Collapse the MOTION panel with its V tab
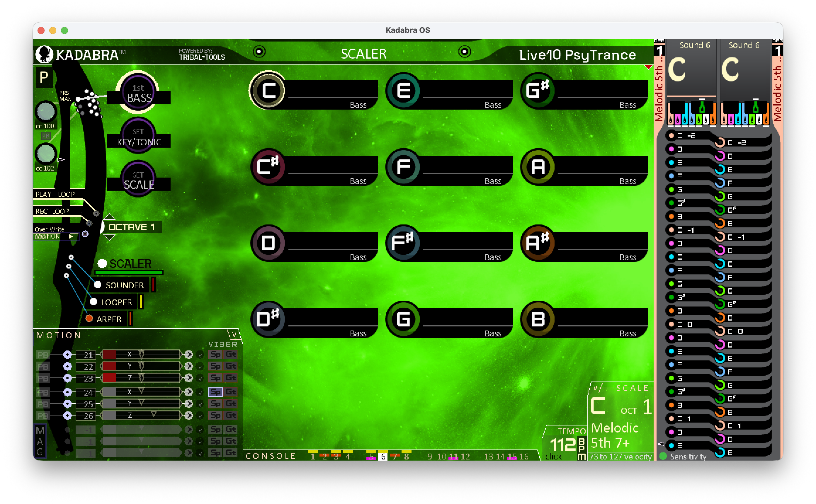Image resolution: width=816 pixels, height=504 pixels. (234, 334)
